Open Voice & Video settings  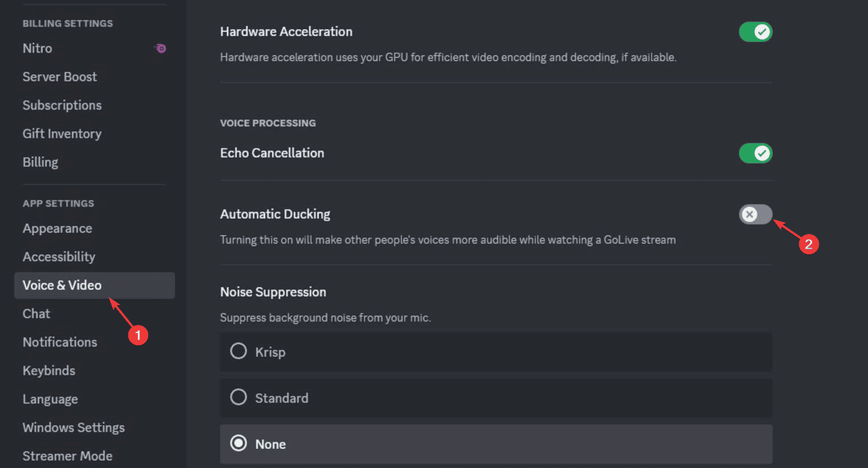(x=62, y=285)
